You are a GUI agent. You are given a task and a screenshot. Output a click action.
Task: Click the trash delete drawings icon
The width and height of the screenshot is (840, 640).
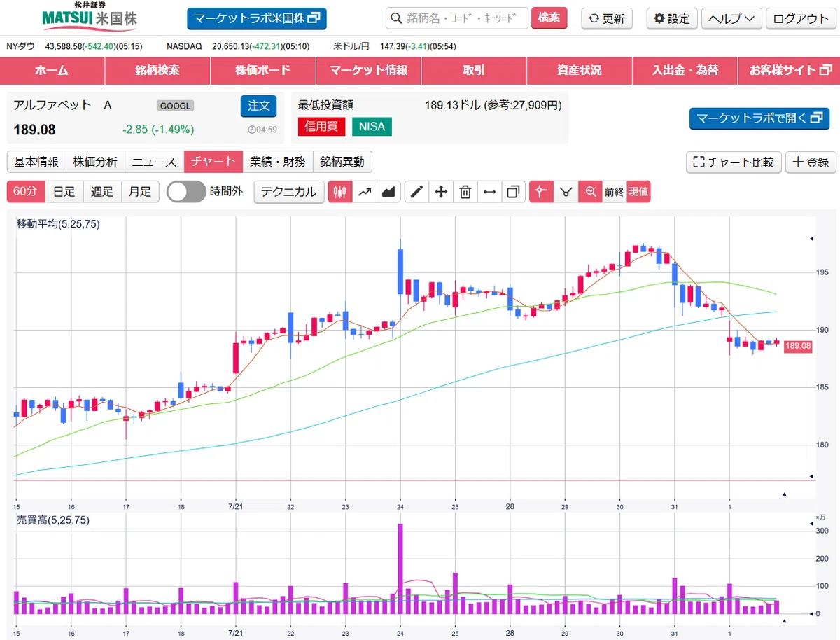click(465, 191)
